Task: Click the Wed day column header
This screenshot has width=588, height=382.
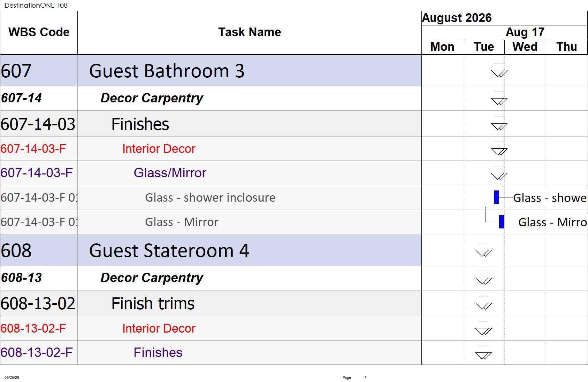Action: (x=525, y=47)
